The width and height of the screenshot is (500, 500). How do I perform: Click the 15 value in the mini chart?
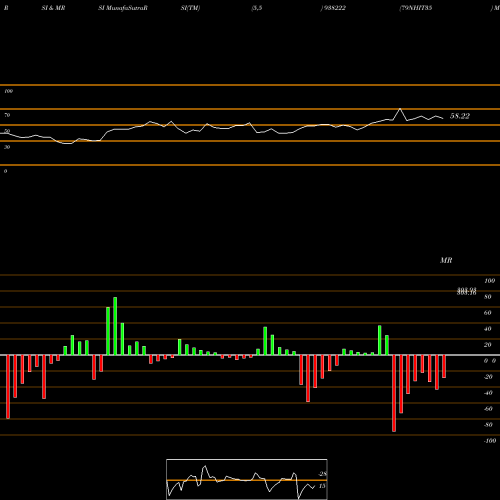point(322,486)
